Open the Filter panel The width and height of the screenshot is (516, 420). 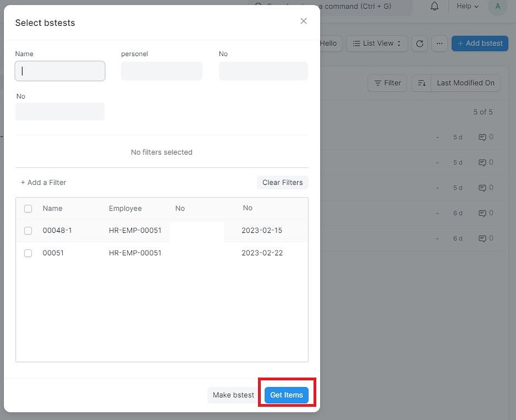tap(387, 83)
